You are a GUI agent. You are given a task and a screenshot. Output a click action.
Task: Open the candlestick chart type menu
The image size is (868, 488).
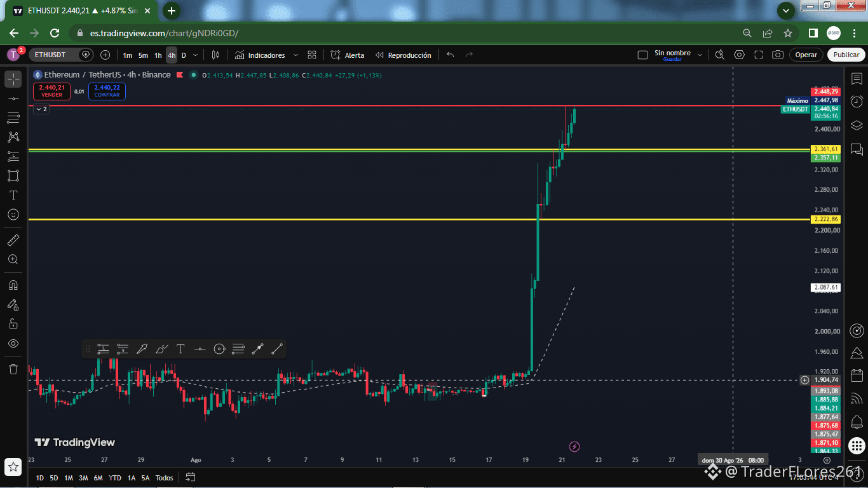pyautogui.click(x=215, y=55)
